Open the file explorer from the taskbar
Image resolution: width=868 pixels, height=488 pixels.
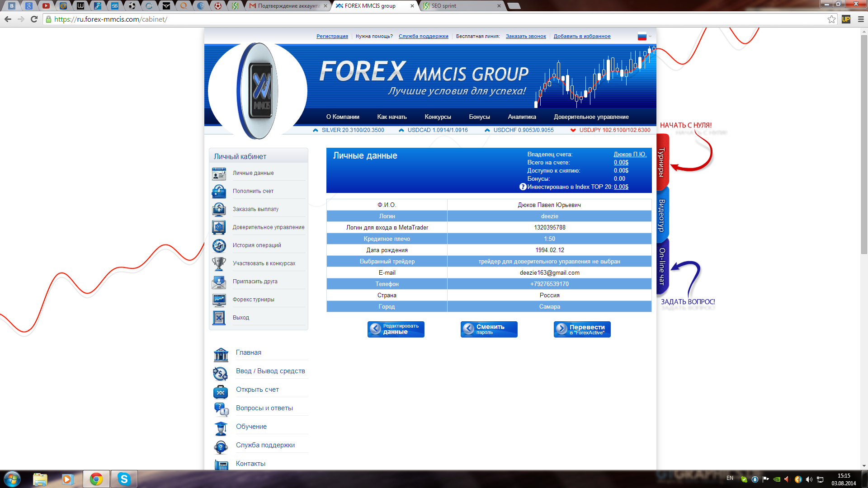tap(40, 479)
